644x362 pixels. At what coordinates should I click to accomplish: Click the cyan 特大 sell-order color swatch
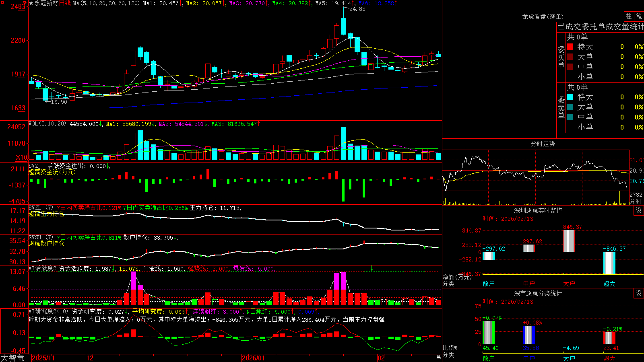pyautogui.click(x=570, y=97)
